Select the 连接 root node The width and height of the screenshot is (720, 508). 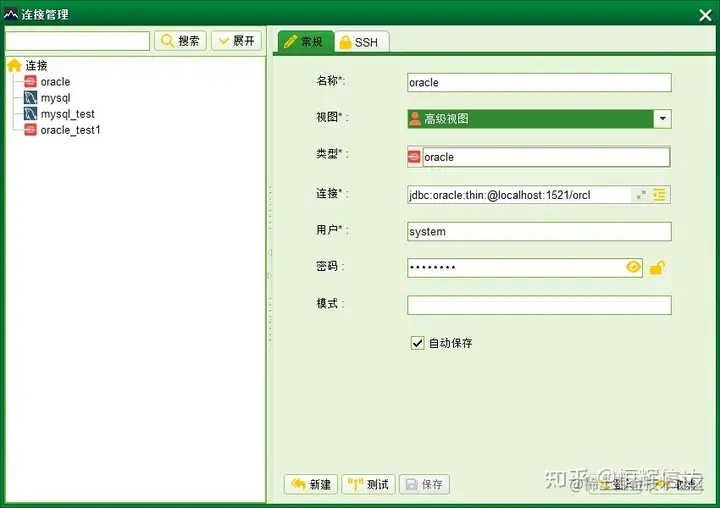[36, 65]
